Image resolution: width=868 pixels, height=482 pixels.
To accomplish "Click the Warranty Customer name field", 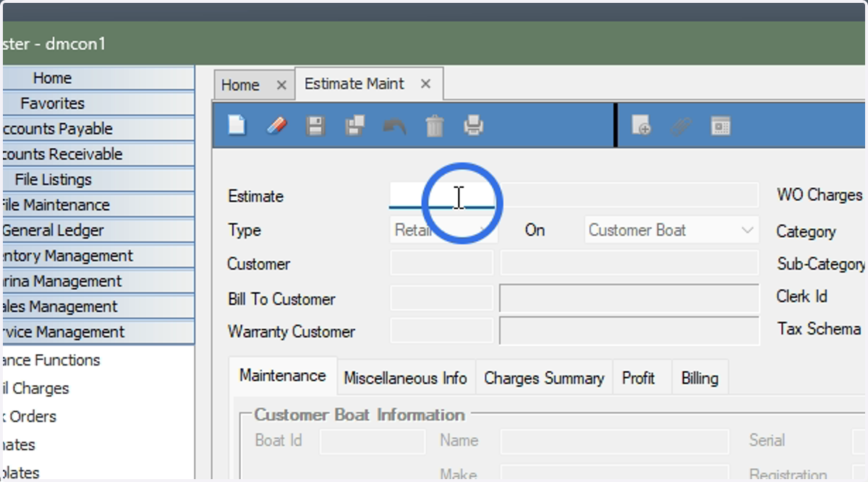I will click(629, 332).
